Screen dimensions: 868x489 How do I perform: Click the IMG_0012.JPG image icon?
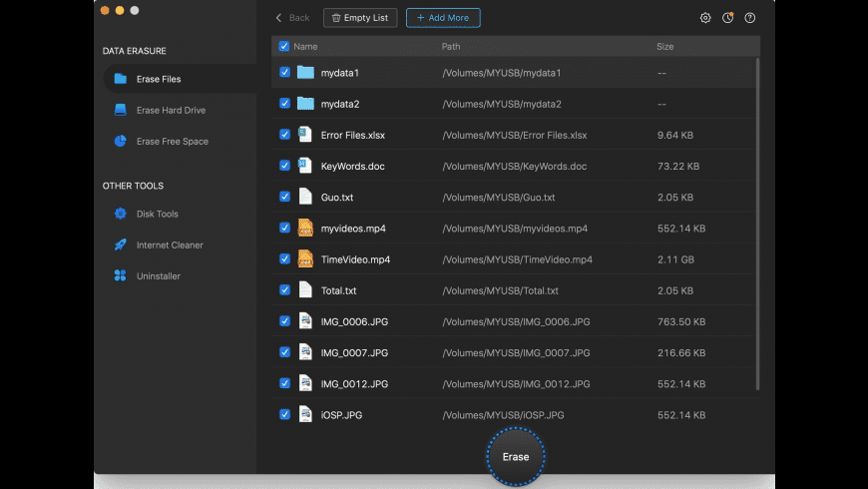pos(305,382)
